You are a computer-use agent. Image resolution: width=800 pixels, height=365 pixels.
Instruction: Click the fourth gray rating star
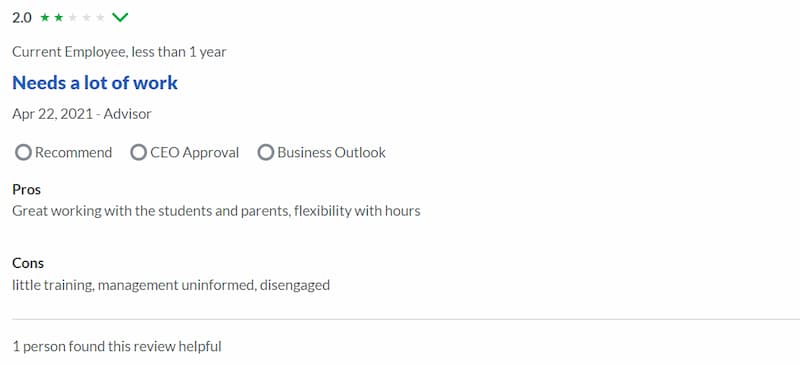tap(86, 18)
